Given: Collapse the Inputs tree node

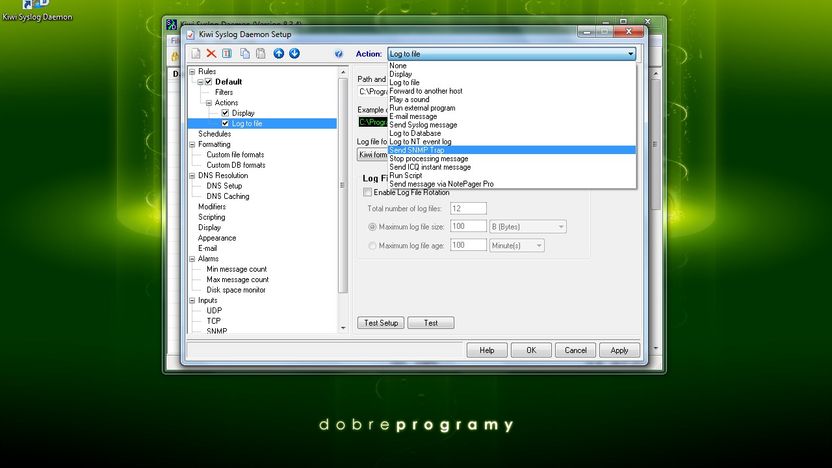Looking at the screenshot, I should (193, 300).
